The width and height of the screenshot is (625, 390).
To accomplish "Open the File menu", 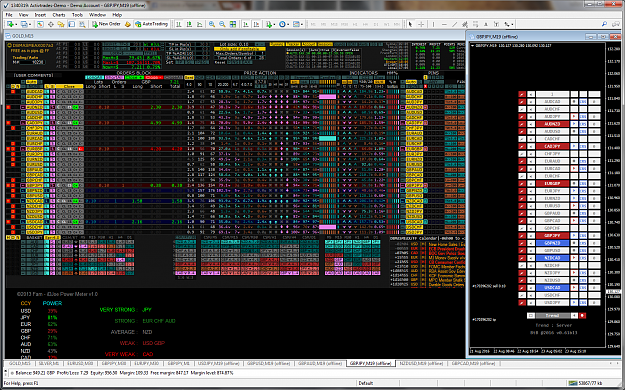I will (9, 15).
